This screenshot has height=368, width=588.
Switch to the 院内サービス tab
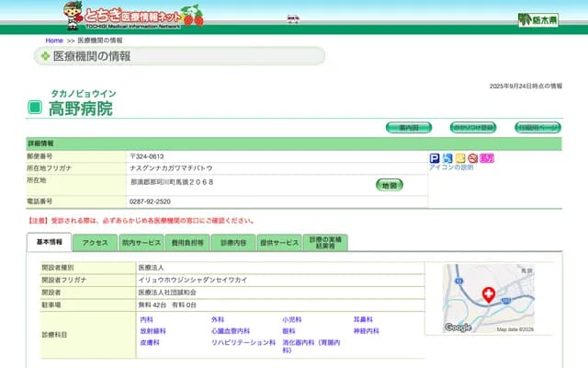click(x=141, y=243)
